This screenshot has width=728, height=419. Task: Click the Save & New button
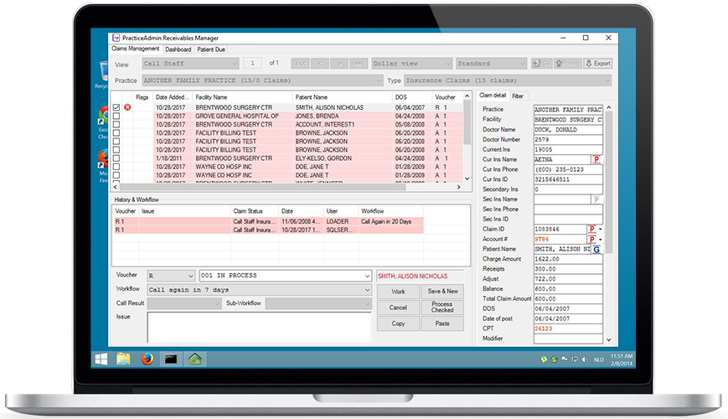[x=442, y=291]
